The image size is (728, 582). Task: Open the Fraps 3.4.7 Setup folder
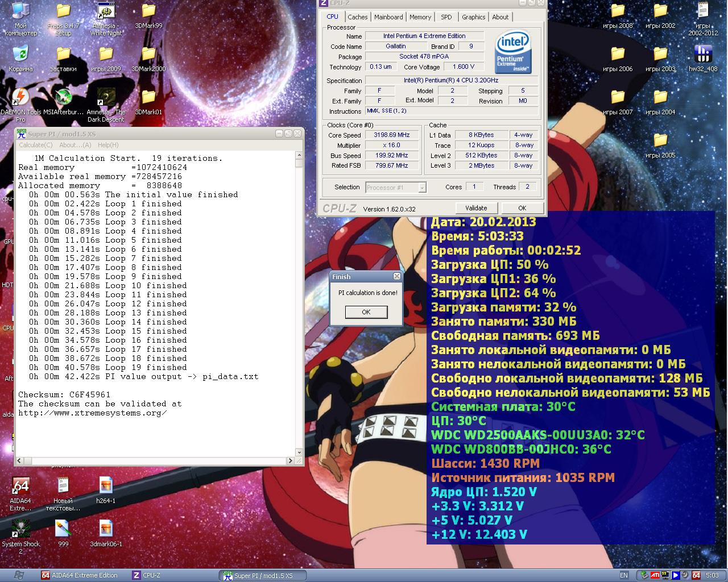point(63,19)
